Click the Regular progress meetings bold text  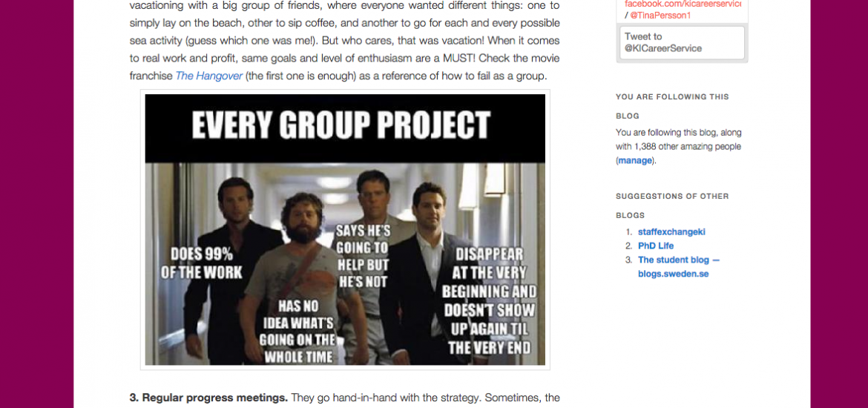[x=208, y=398]
